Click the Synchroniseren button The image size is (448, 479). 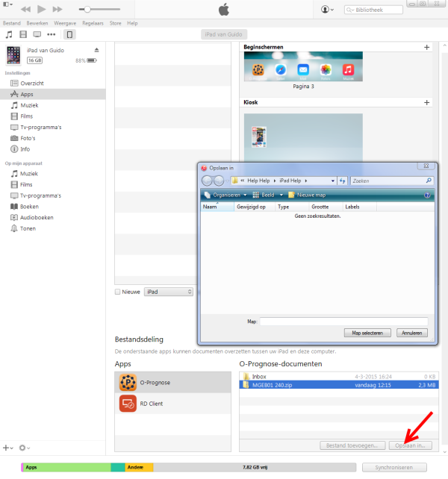(394, 467)
